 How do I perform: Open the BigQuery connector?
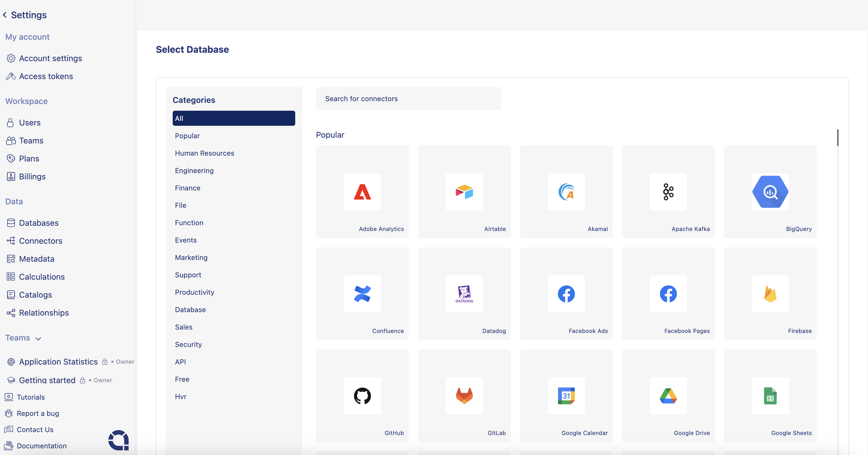(770, 192)
